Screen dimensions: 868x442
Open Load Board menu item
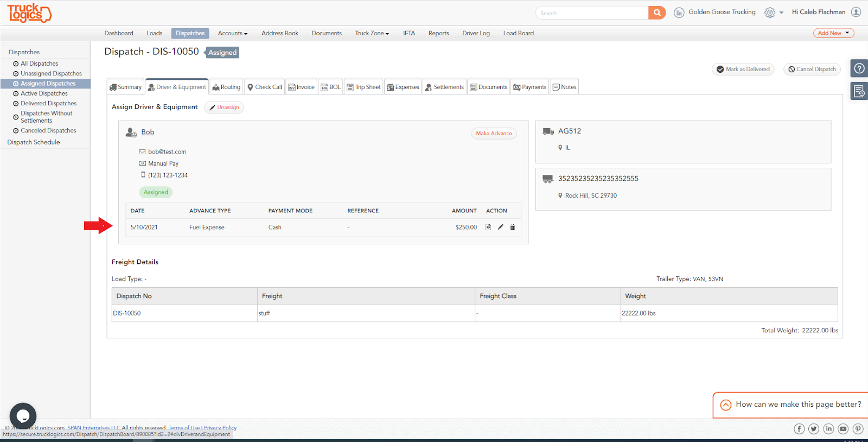[519, 33]
